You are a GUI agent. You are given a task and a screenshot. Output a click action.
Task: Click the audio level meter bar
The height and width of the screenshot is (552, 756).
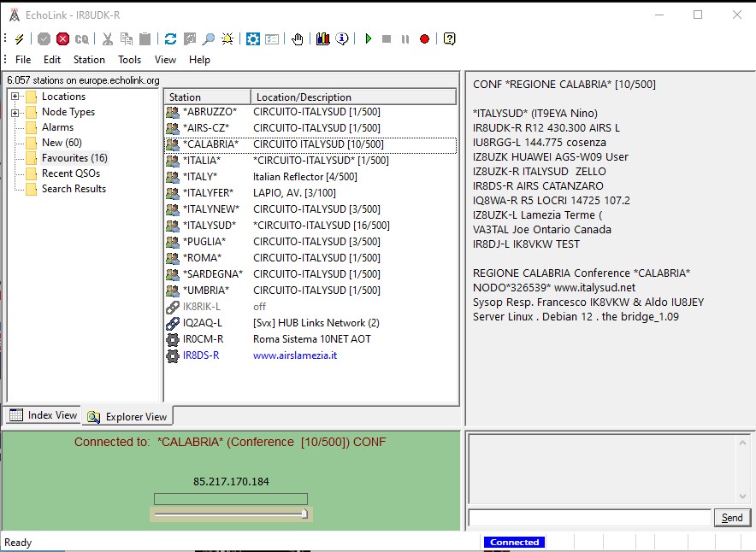(x=231, y=498)
